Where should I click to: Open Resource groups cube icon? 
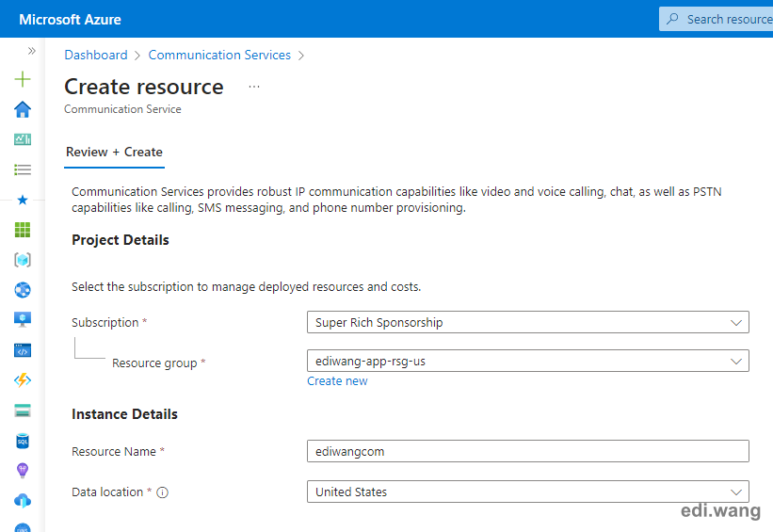(x=23, y=260)
